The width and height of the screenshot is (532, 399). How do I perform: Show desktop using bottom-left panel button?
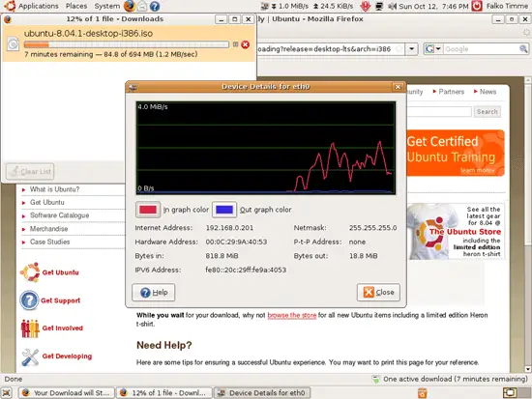click(7, 393)
